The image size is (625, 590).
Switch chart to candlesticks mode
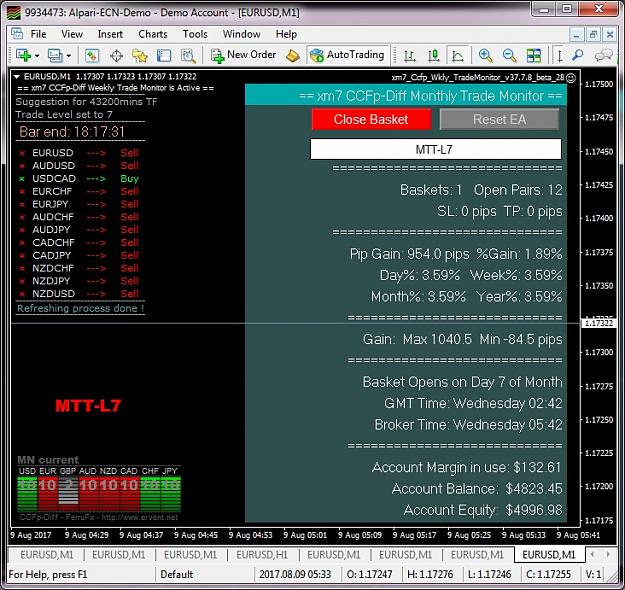click(434, 55)
